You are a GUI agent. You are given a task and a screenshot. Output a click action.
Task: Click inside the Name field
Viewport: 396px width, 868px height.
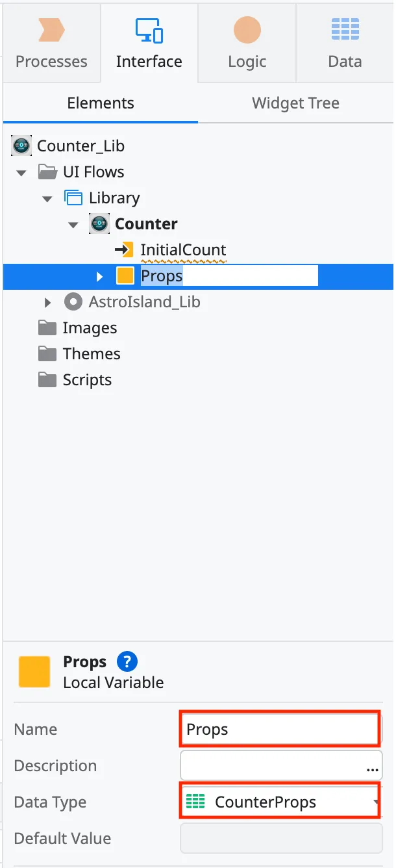279,729
